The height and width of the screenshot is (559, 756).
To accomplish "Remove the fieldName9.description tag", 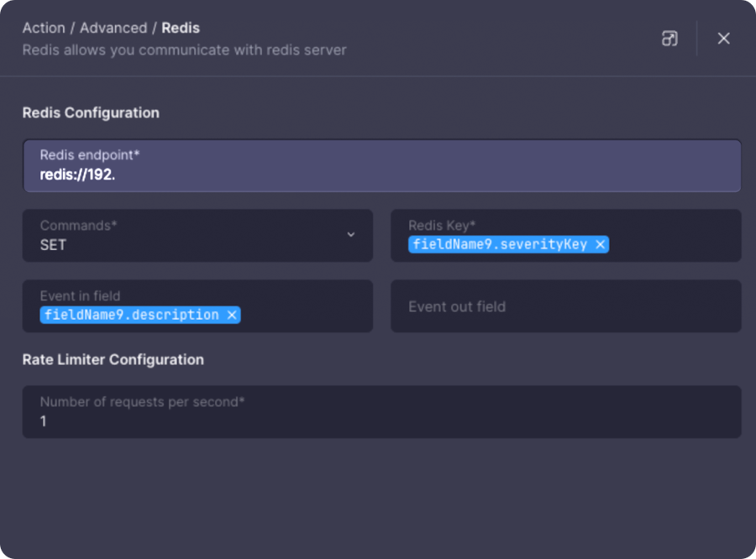I will (x=232, y=315).
